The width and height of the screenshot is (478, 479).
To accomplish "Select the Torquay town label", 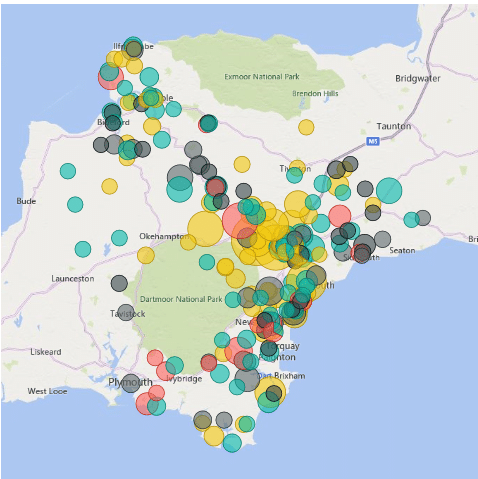I will [283, 346].
